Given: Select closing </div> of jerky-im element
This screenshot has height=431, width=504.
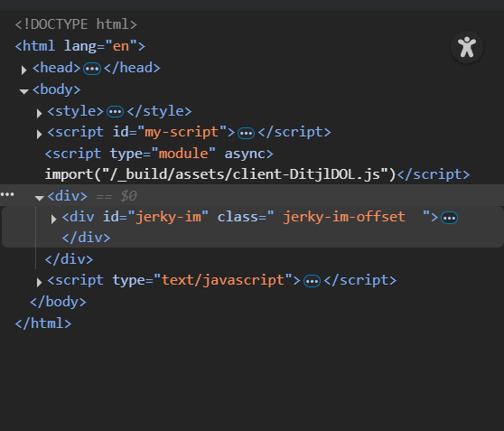Looking at the screenshot, I should click(x=86, y=238).
